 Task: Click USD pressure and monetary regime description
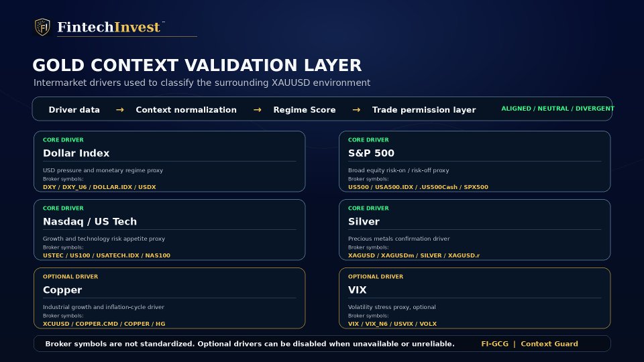[x=103, y=170]
